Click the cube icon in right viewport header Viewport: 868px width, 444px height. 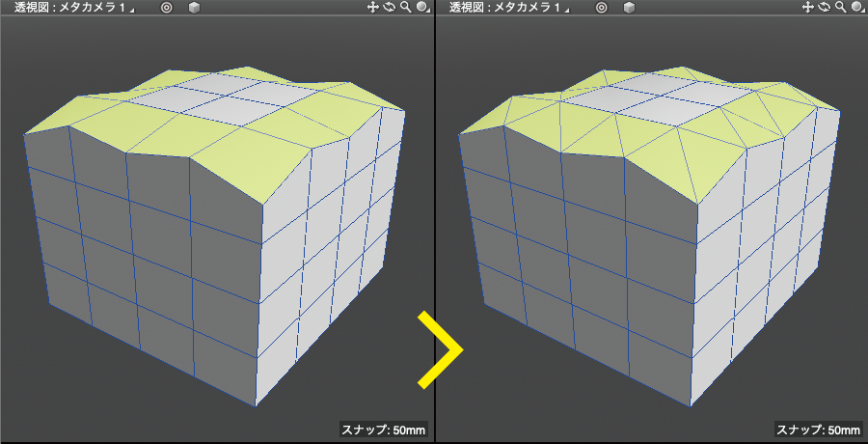[x=628, y=8]
